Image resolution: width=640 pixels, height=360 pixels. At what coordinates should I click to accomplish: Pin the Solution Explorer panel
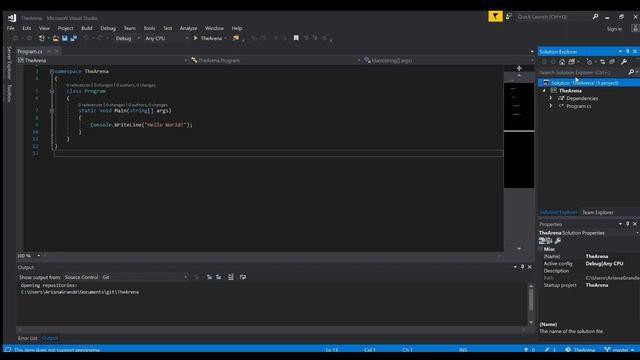pyautogui.click(x=628, y=51)
